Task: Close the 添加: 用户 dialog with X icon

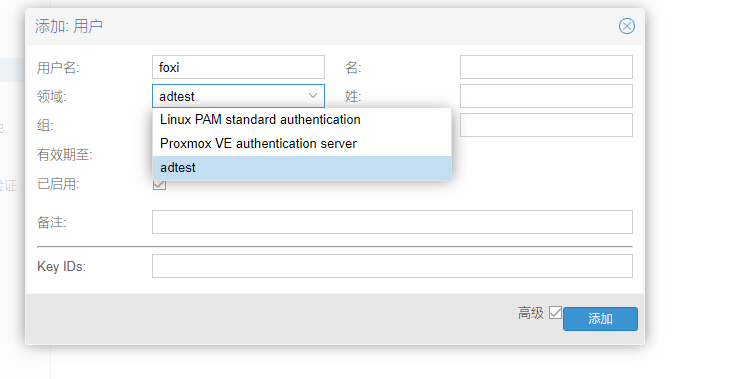Action: [627, 26]
